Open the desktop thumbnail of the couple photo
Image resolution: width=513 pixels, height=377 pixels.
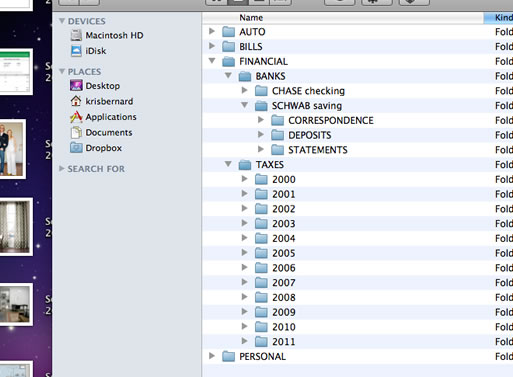(12, 149)
